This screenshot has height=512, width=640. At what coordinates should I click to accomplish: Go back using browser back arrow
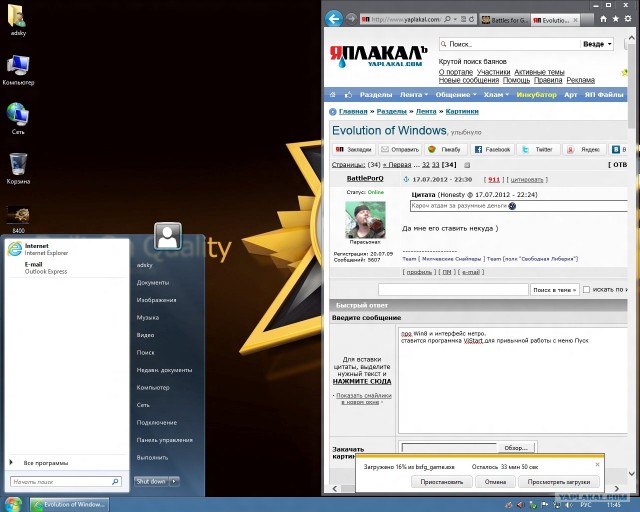[x=334, y=18]
